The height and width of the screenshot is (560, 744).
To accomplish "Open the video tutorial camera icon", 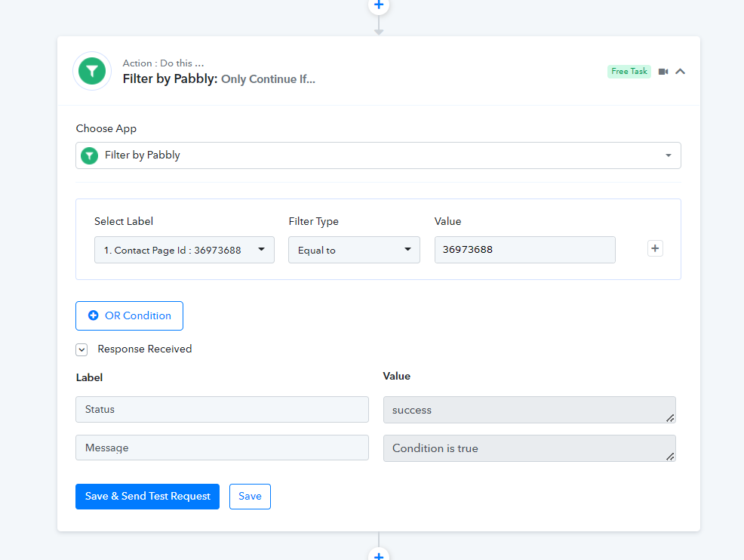I will pyautogui.click(x=663, y=72).
